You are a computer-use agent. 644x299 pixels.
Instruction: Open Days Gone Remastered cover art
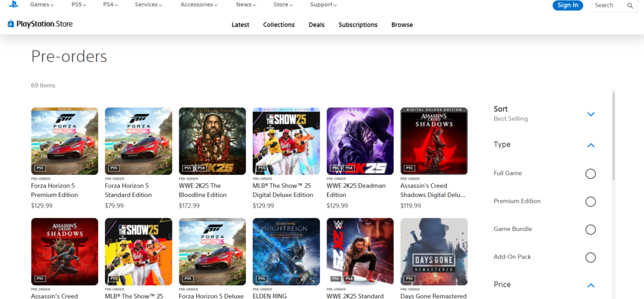point(434,252)
